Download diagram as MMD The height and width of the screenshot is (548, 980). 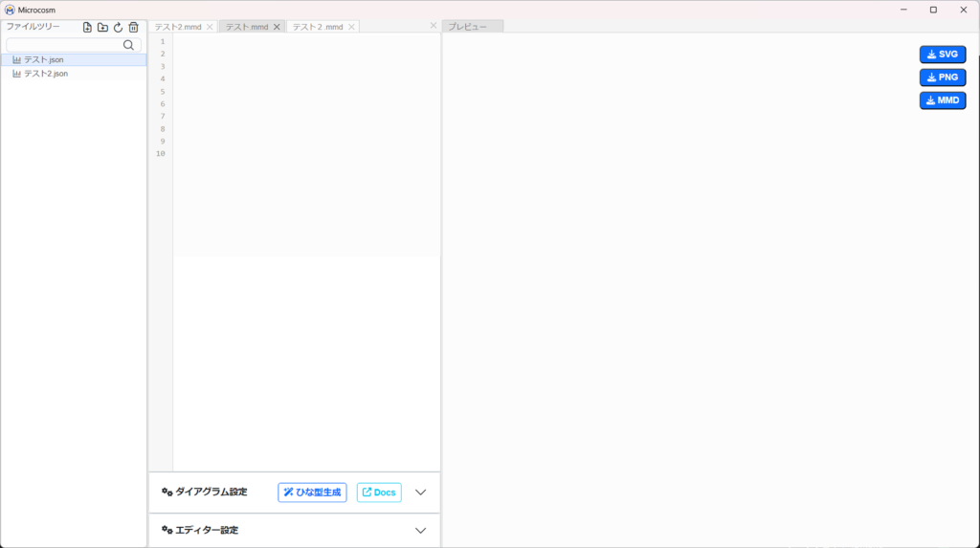point(943,100)
